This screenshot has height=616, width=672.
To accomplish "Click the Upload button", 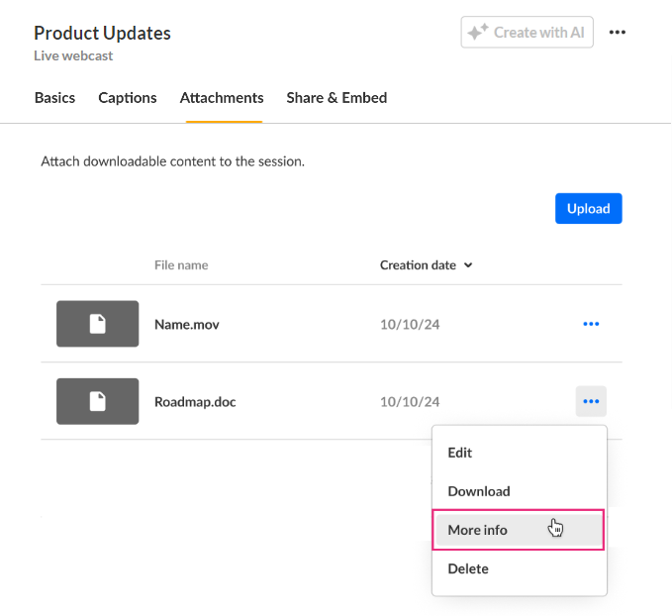I will pos(588,209).
